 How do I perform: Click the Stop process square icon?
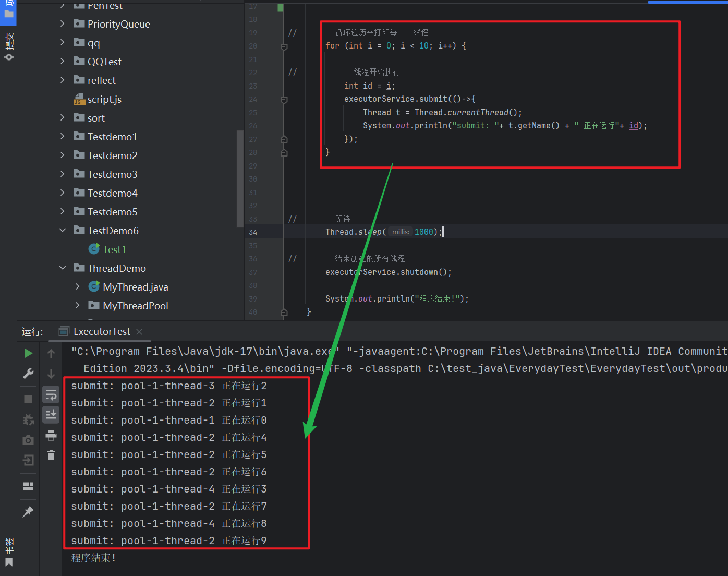[x=28, y=399]
